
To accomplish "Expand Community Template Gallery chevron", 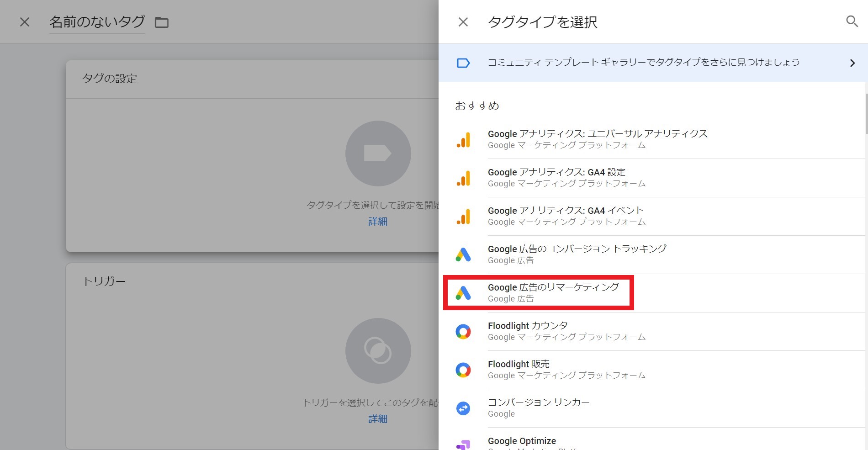I will (x=852, y=63).
